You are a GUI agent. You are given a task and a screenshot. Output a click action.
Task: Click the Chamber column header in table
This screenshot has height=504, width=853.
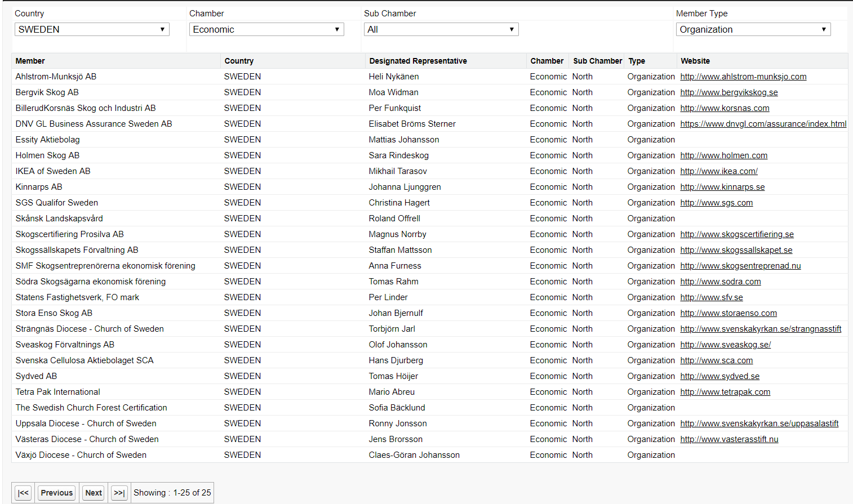pos(547,61)
